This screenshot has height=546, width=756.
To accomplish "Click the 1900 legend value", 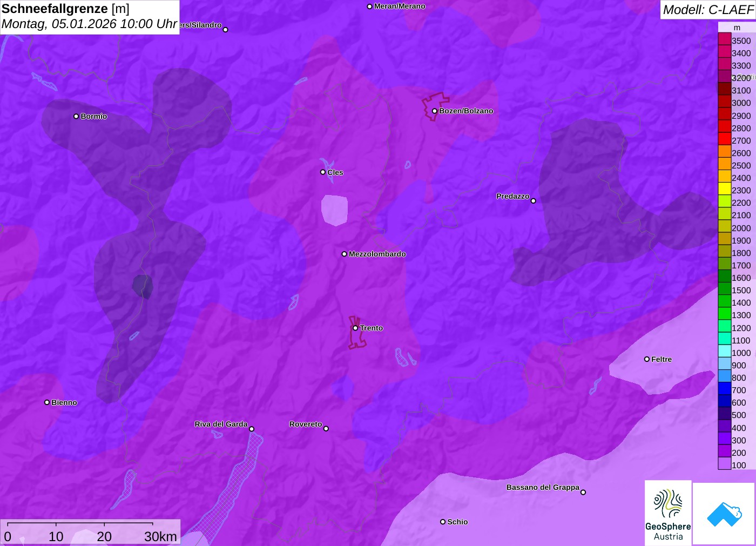I will coord(741,241).
